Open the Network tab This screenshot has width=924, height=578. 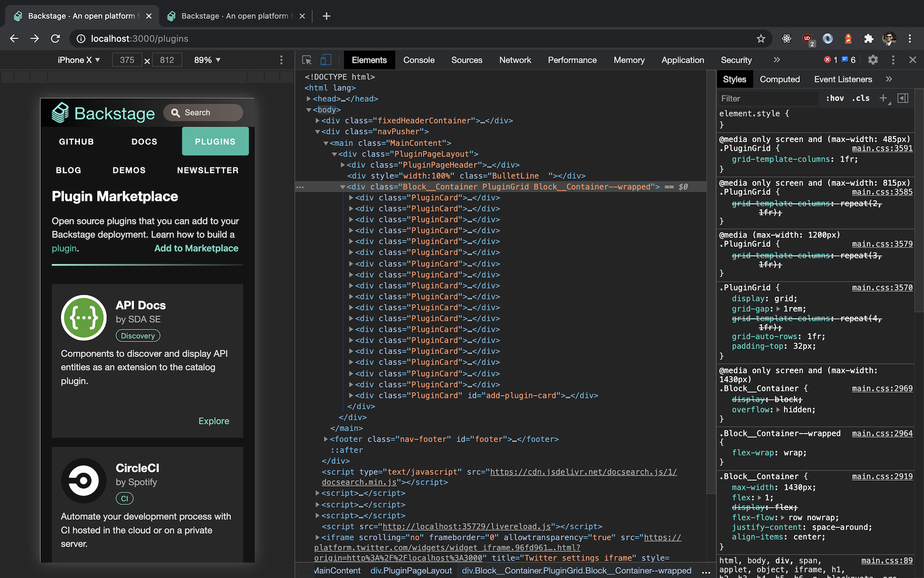(515, 60)
